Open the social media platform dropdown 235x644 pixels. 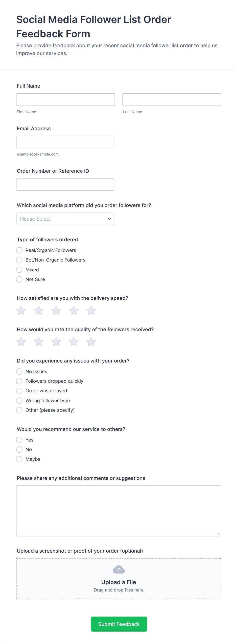[65, 219]
